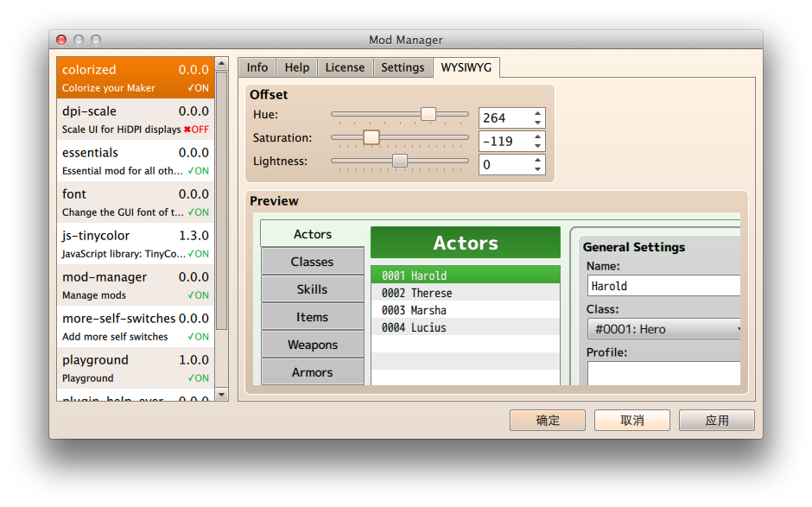Confirm with the 确定 button
Screen dimensions: 812x507
[548, 420]
